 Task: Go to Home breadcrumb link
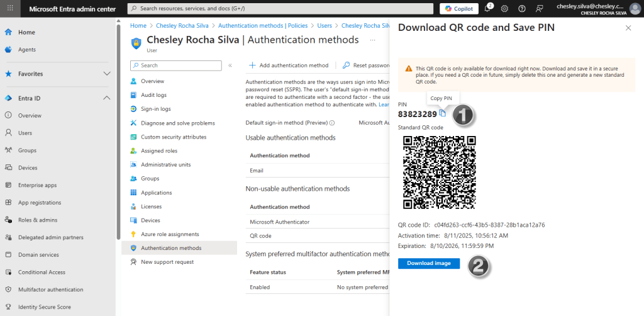tap(138, 26)
